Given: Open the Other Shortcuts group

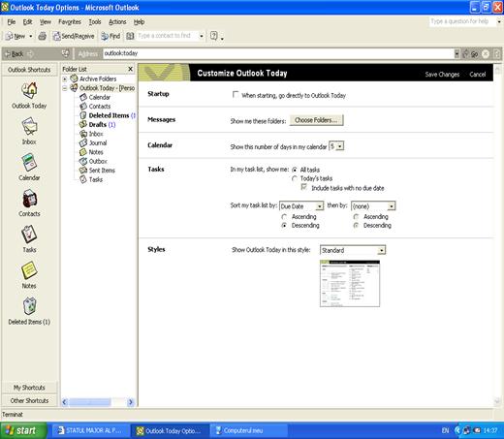Looking at the screenshot, I should [x=29, y=400].
